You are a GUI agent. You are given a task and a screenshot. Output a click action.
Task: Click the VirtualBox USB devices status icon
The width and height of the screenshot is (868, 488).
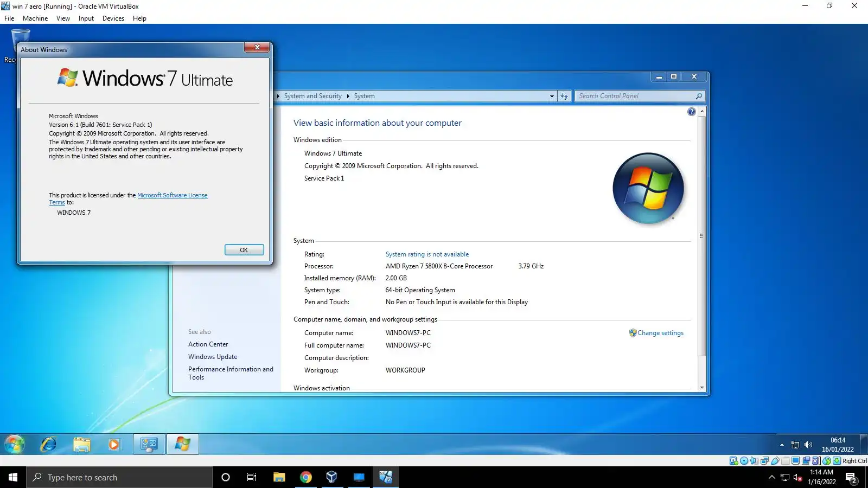pos(775,461)
